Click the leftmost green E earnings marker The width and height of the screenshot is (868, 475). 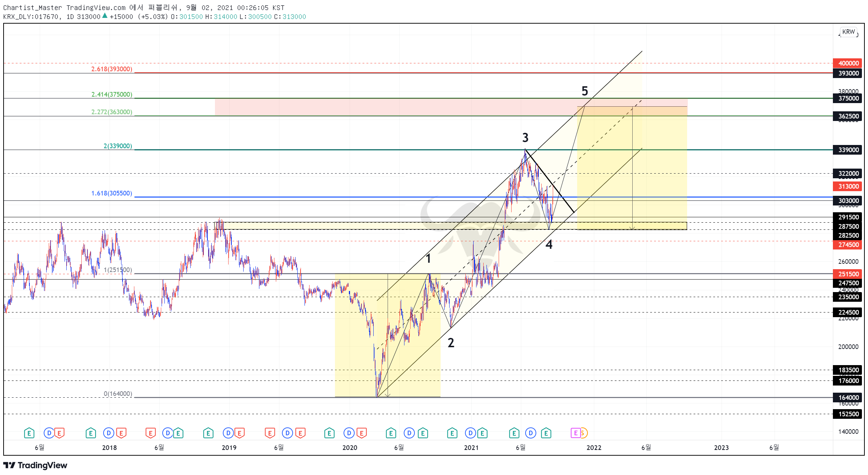pos(29,433)
